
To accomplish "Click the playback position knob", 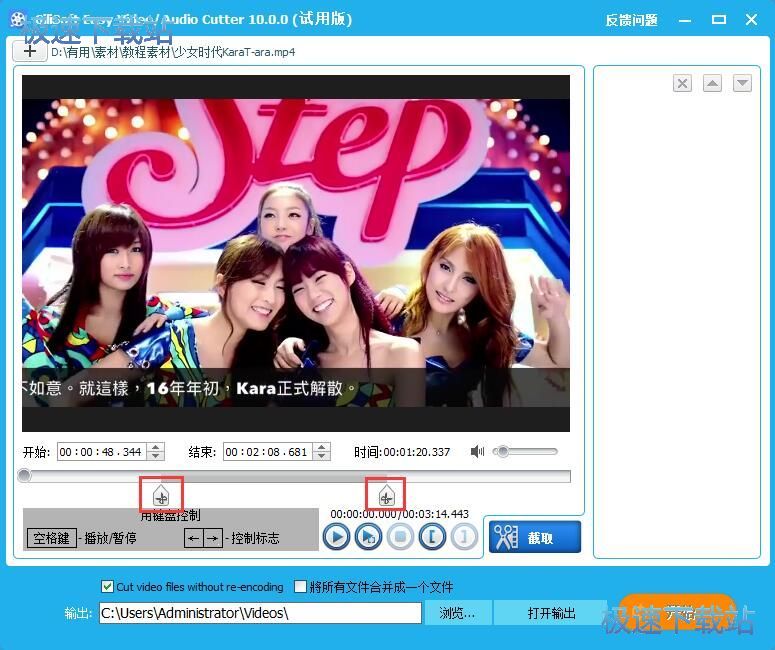I will coord(24,476).
